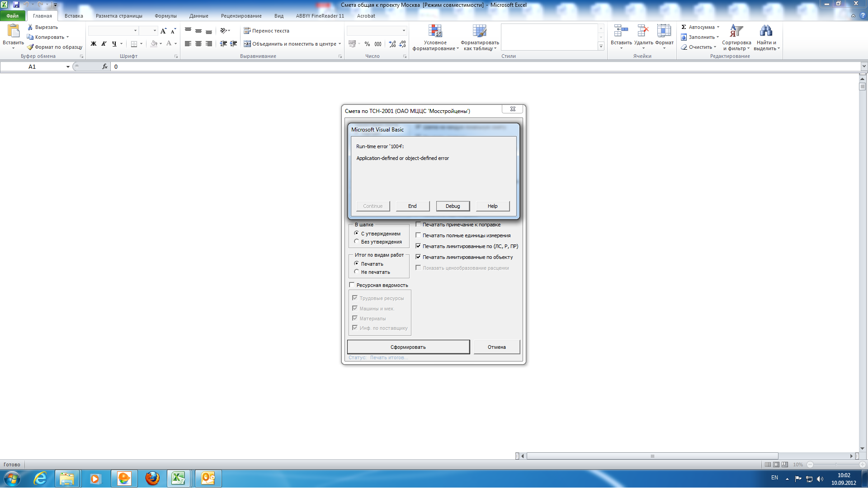Screen dimensions: 868x488
Task: Open AutoSum (Автосумма) dropdown arrow
Action: (718, 27)
